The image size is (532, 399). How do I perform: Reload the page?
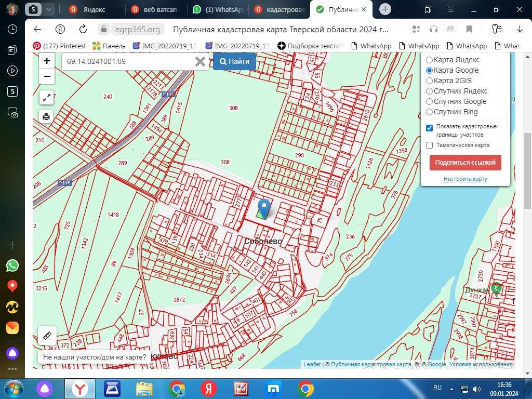pyautogui.click(x=83, y=29)
